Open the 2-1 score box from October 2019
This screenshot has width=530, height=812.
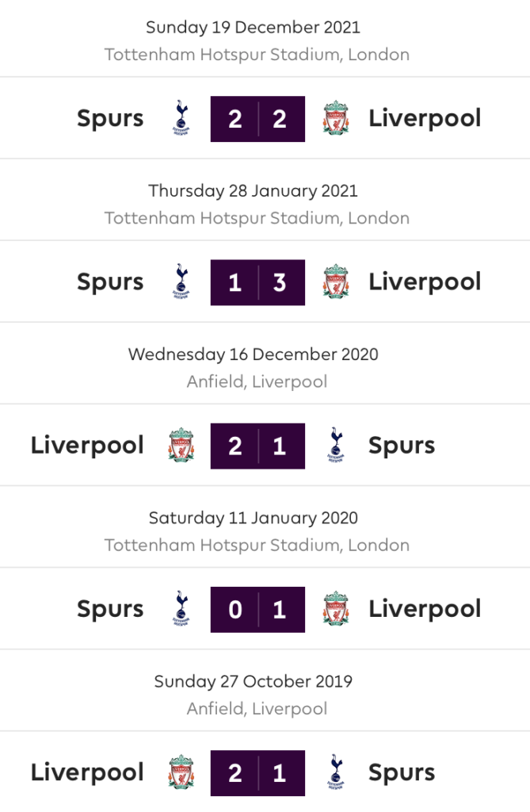[x=257, y=773]
